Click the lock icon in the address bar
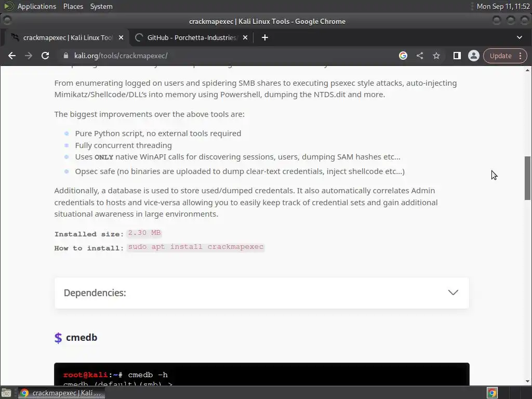The image size is (532, 399). (x=66, y=56)
